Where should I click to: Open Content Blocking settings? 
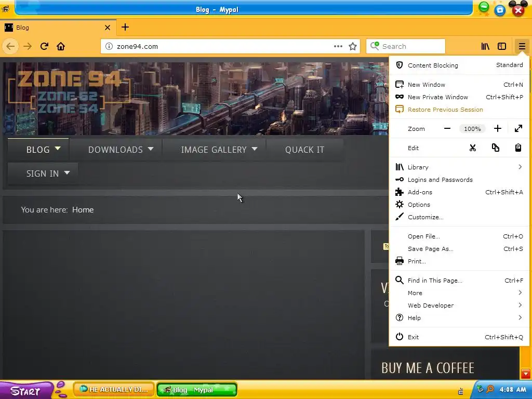(459, 65)
